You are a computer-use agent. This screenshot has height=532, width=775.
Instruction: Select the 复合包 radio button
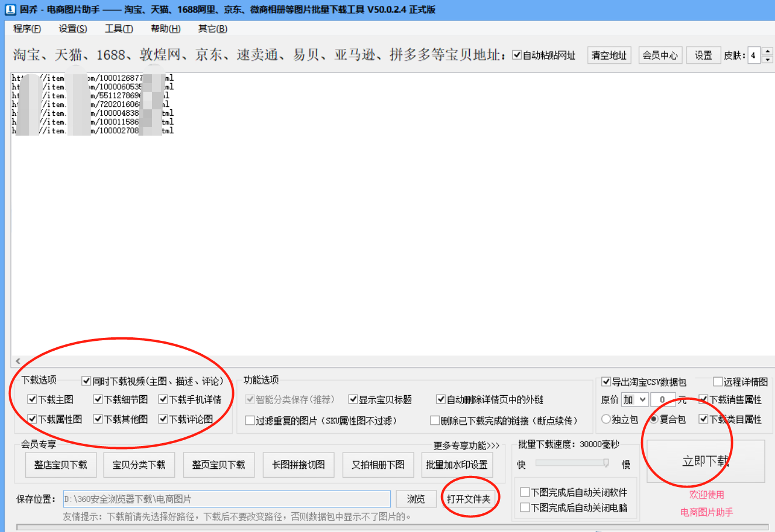click(x=654, y=419)
